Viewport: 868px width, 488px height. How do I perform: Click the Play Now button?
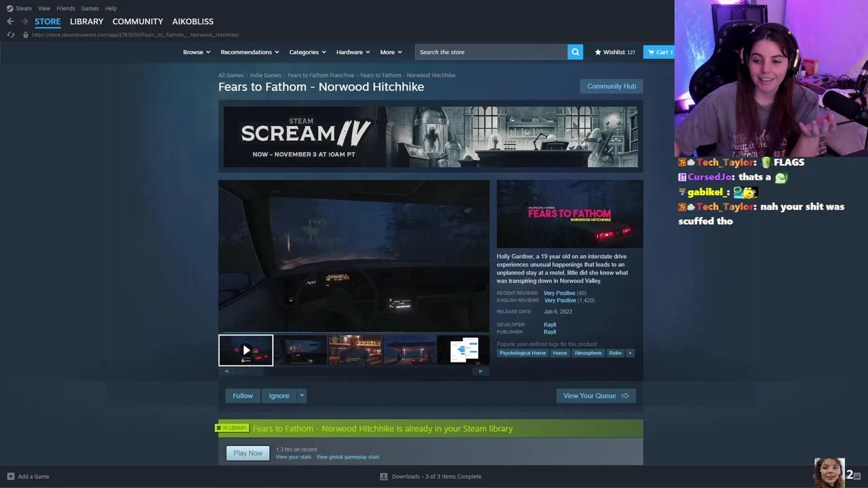point(248,453)
